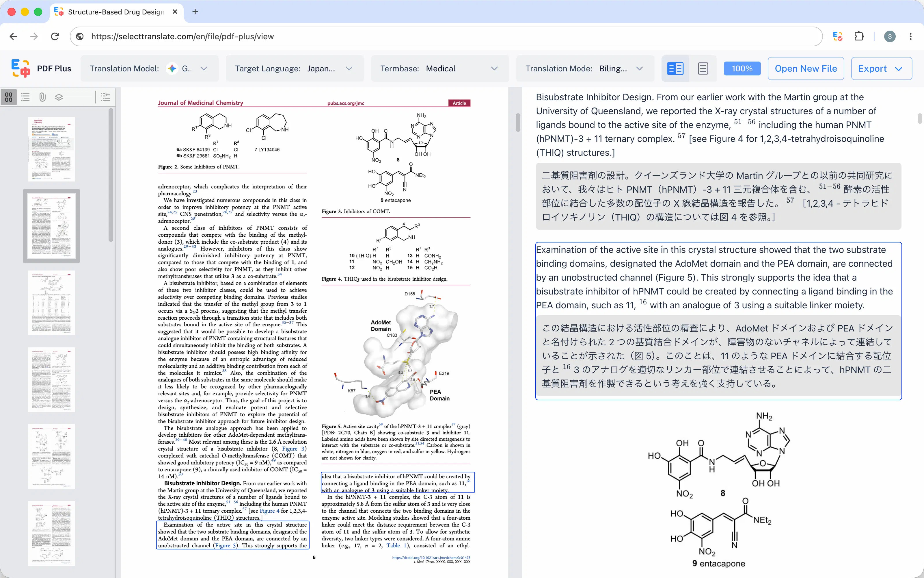Click the Japanese translation beginning この結晶構造
924x578 pixels.
point(718,355)
